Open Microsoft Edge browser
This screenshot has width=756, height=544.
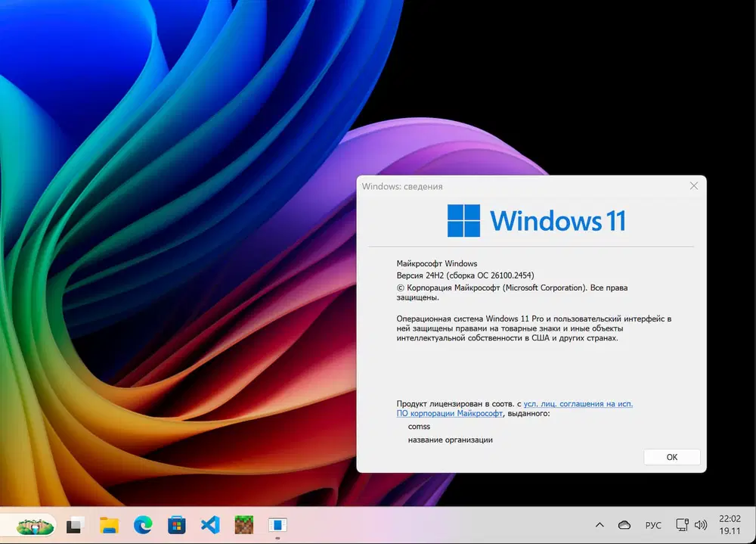click(144, 524)
